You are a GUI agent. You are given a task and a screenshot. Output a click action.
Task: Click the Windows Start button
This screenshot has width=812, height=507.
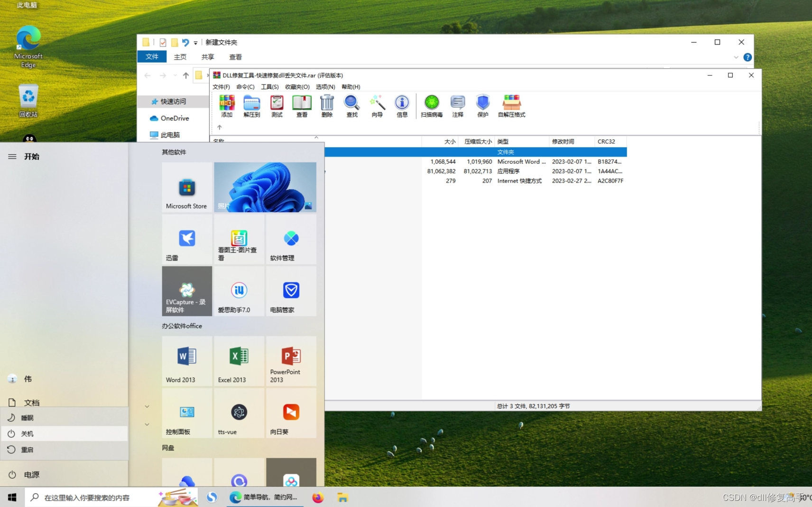coord(12,497)
